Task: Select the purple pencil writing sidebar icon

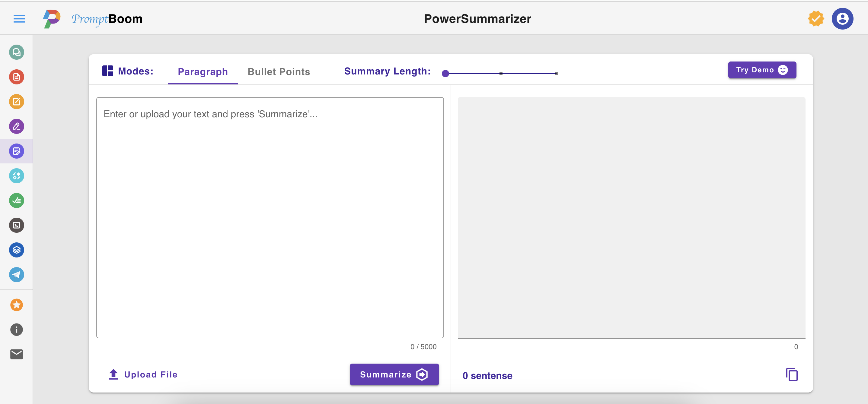Action: [17, 127]
